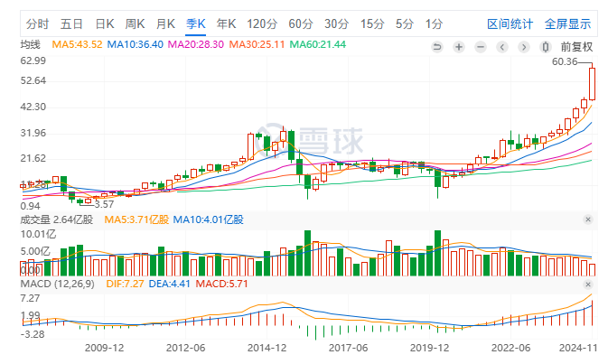Image resolution: width=608 pixels, height=364 pixels.
Task: Click the latest tall red candlestick
Action: point(592,84)
